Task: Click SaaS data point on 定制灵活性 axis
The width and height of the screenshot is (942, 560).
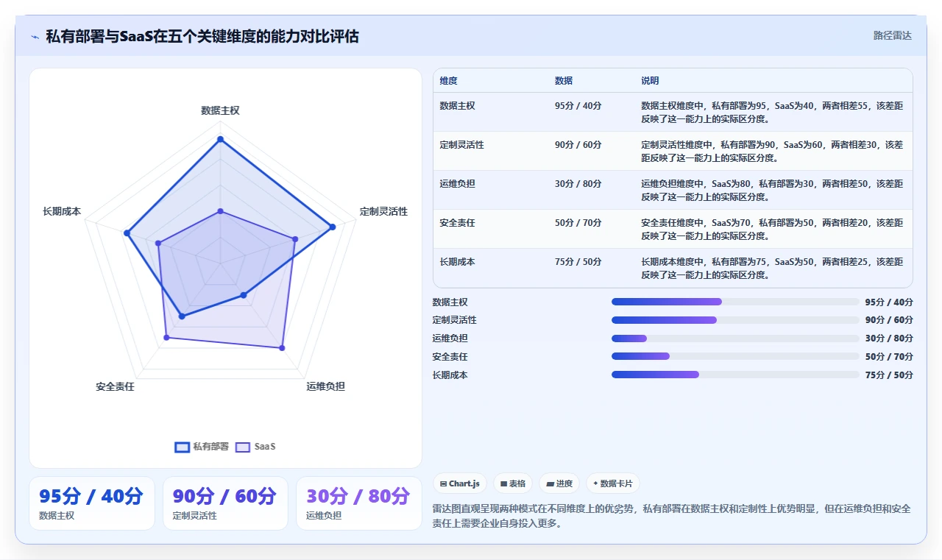Action: click(295, 239)
